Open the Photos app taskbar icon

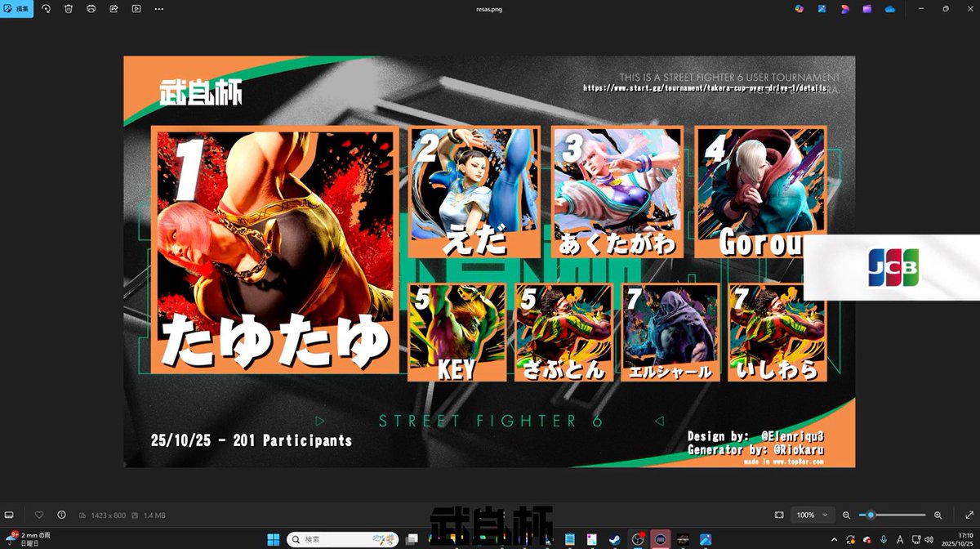(706, 539)
